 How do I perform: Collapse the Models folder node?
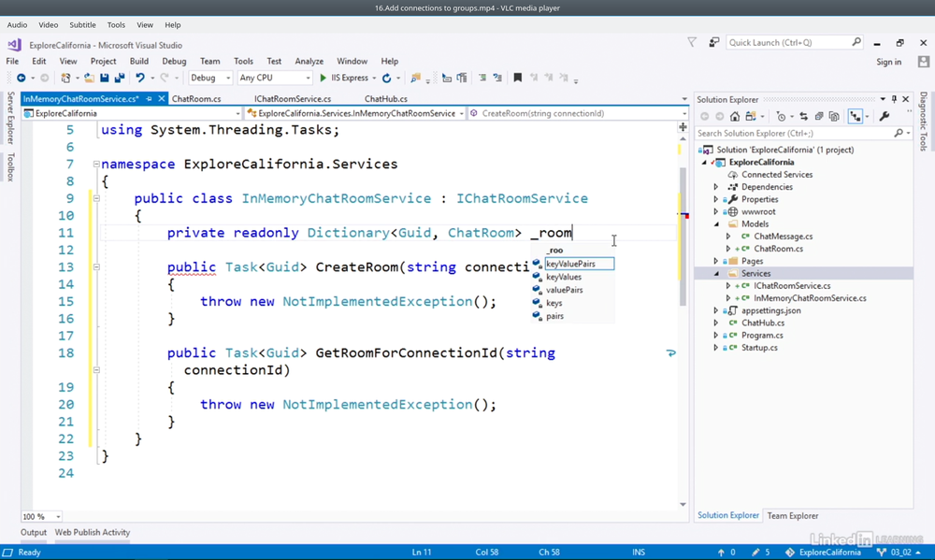716,224
